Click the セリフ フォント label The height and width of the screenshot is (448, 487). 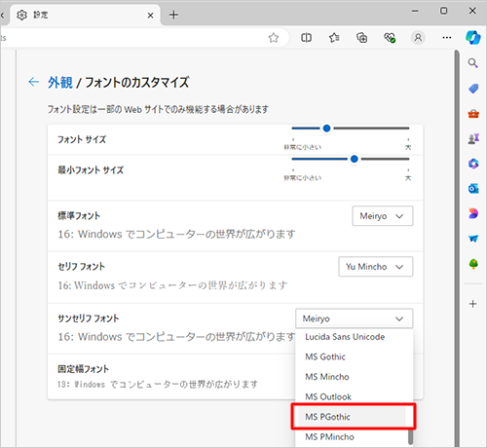[81, 267]
